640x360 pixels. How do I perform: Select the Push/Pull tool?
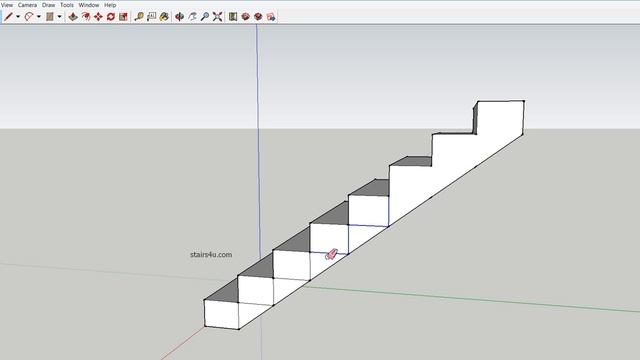[73, 17]
